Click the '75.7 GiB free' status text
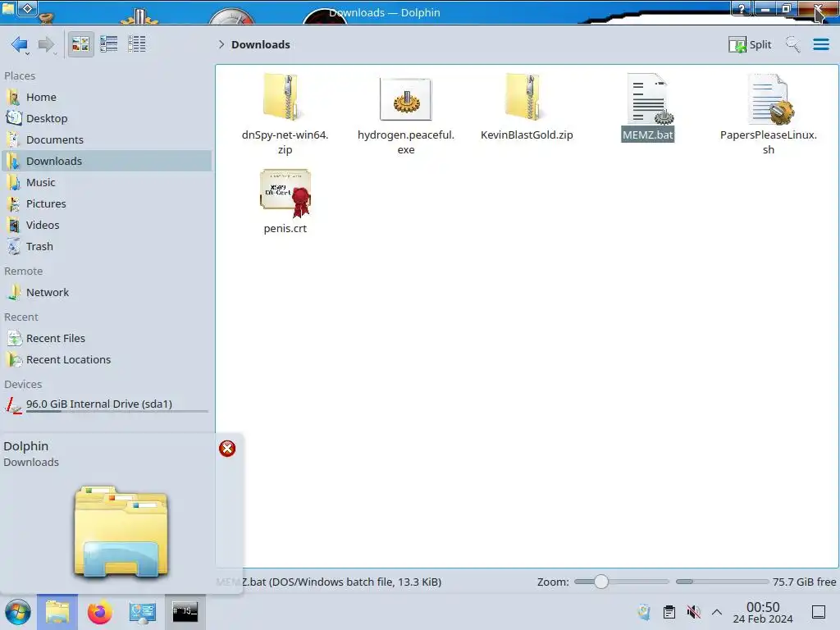 pos(804,582)
